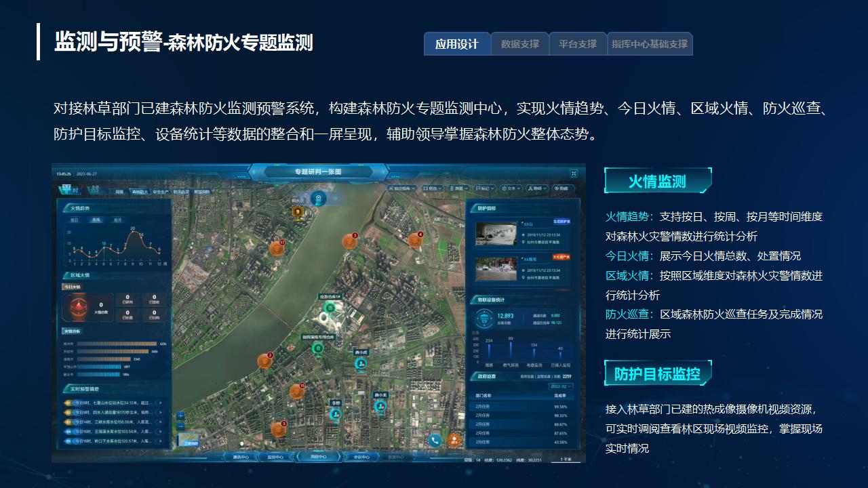This screenshot has height=488, width=868.
Task: Select the 按周 time option
Action: pyautogui.click(x=96, y=220)
